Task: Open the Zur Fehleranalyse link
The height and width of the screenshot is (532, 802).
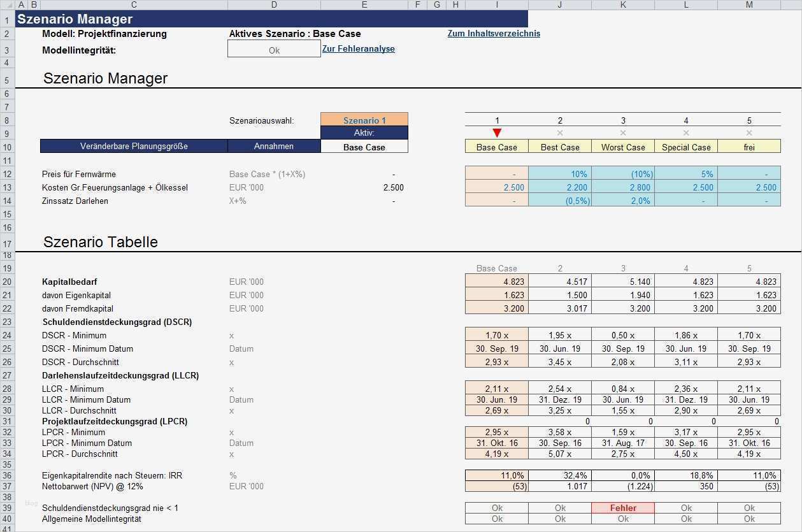Action: pyautogui.click(x=358, y=48)
